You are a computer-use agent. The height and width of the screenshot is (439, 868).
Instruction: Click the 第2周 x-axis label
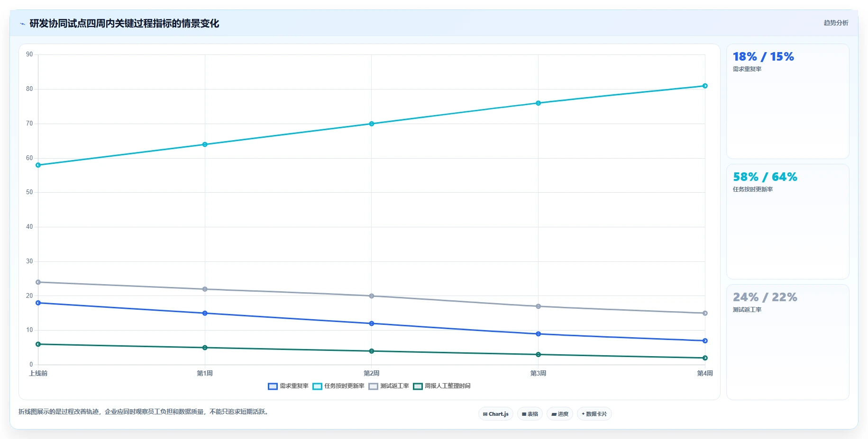tap(372, 373)
